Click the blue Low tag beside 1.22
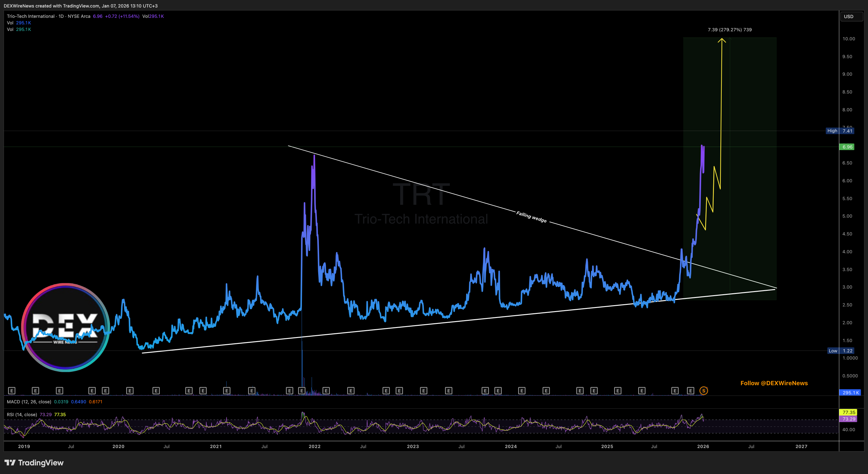868x474 pixels. (x=833, y=350)
